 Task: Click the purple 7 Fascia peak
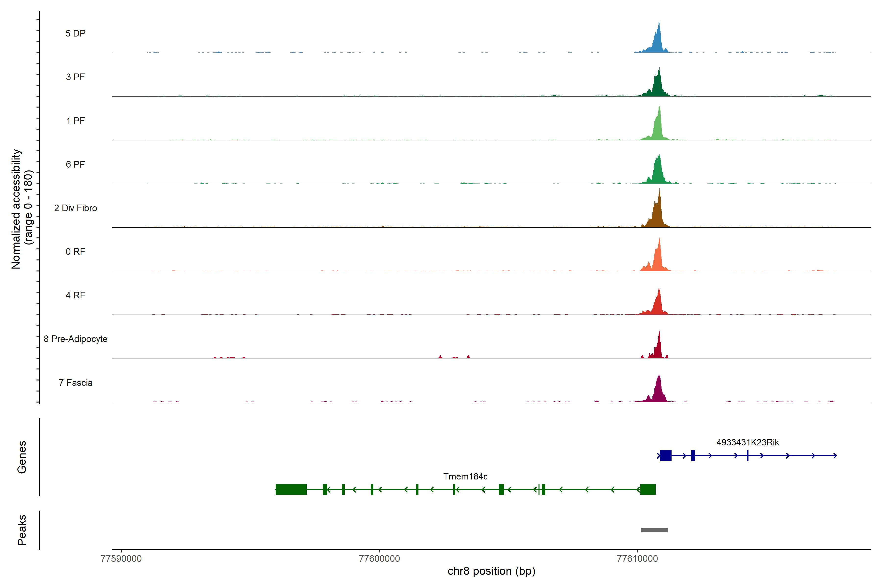659,392
